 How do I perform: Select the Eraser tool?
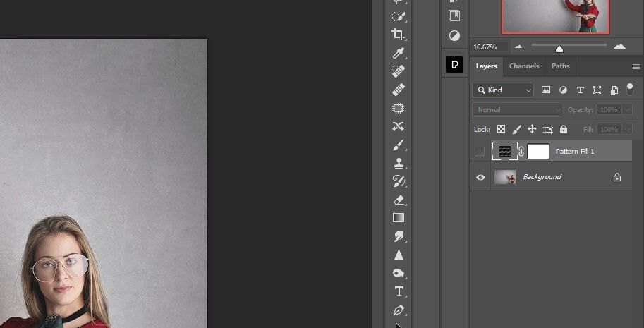[399, 200]
